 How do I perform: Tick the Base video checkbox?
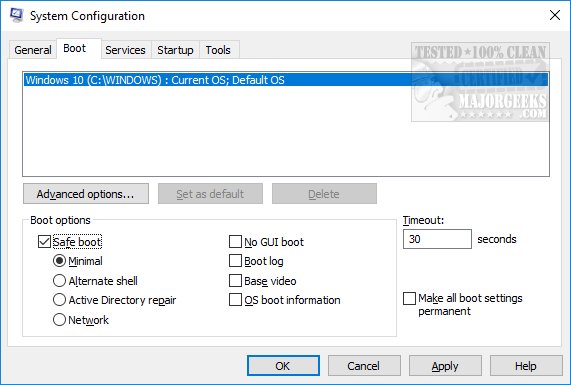tap(235, 281)
